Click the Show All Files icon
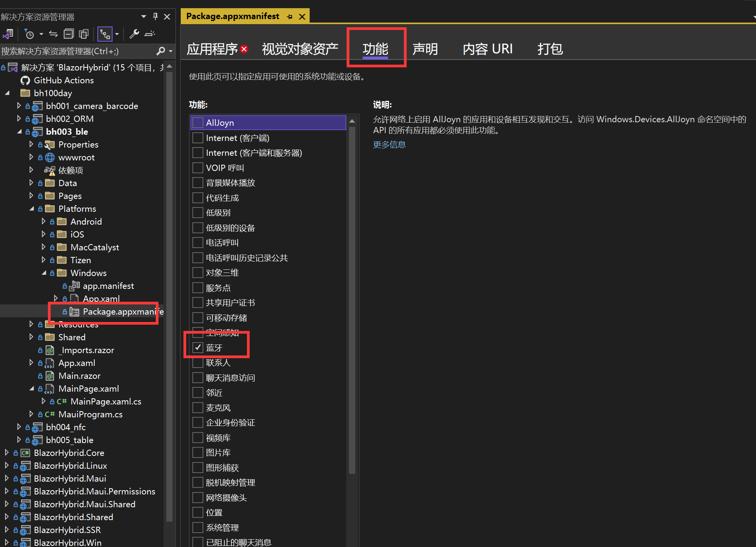Viewport: 756px width, 547px height. (83, 34)
